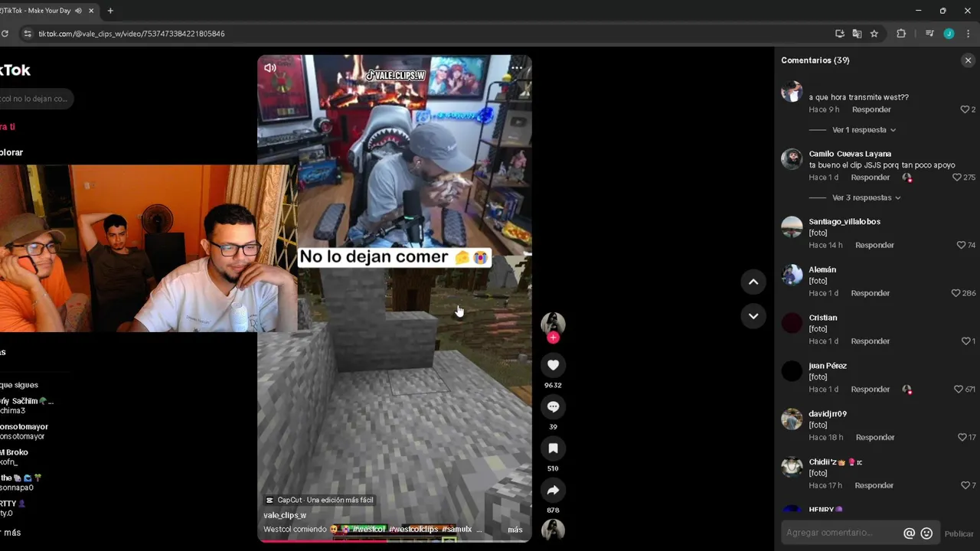Image resolution: width=980 pixels, height=551 pixels.
Task: Open Chrome media controls icon
Action: [929, 34]
